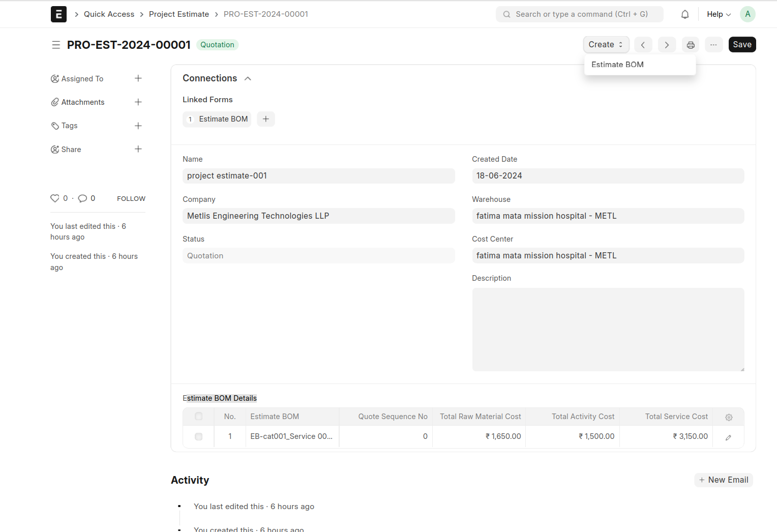Add a new Assigned To entry
This screenshot has height=532, width=777.
138,78
